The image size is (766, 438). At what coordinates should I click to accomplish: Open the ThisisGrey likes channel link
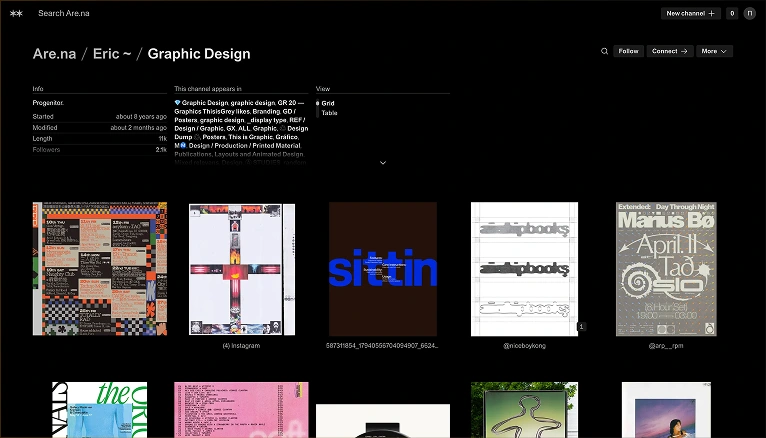(227, 111)
